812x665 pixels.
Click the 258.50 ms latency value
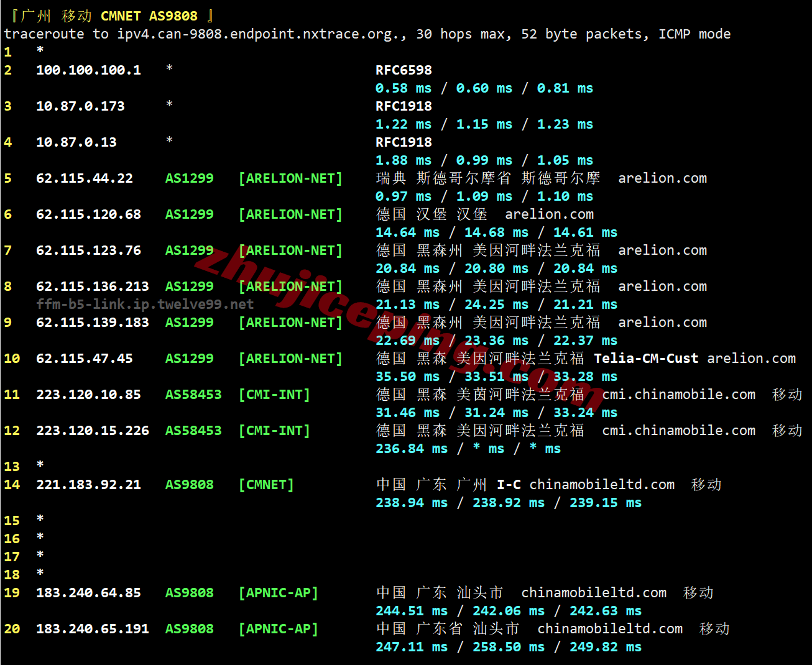[508, 647]
